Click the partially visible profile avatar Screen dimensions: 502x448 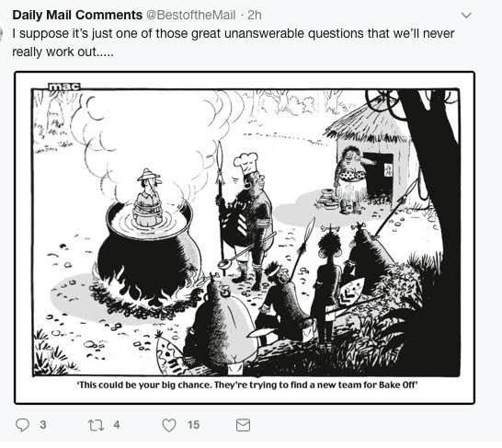coord(1,33)
